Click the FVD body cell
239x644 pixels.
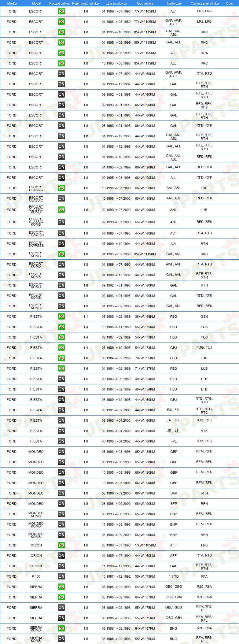tap(174, 379)
